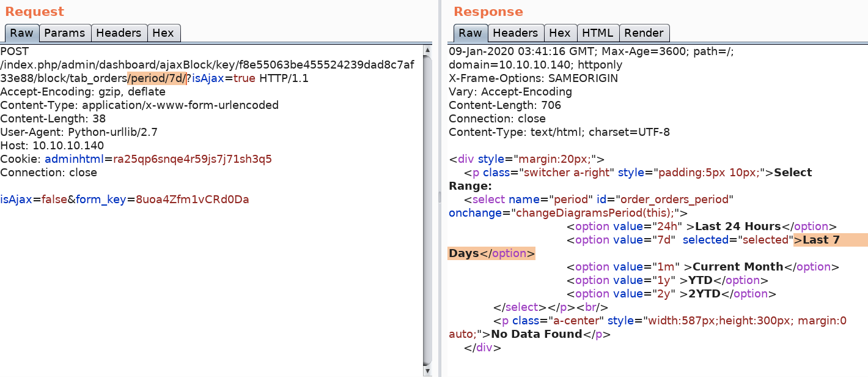This screenshot has width=868, height=377.
Task: Click the User-Agent Python-urllib/2.7 header line
Action: (x=79, y=132)
